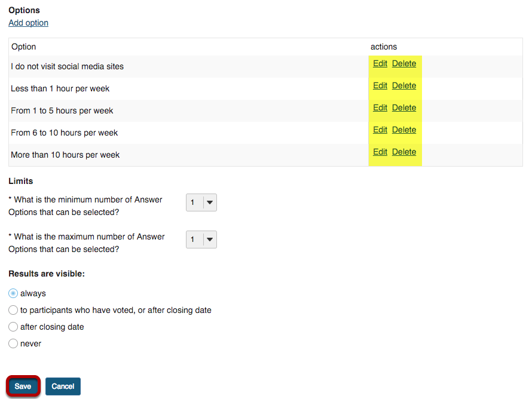Screen dimensions: 532x399
Task: Click the 'Option' column header
Action: (x=23, y=47)
